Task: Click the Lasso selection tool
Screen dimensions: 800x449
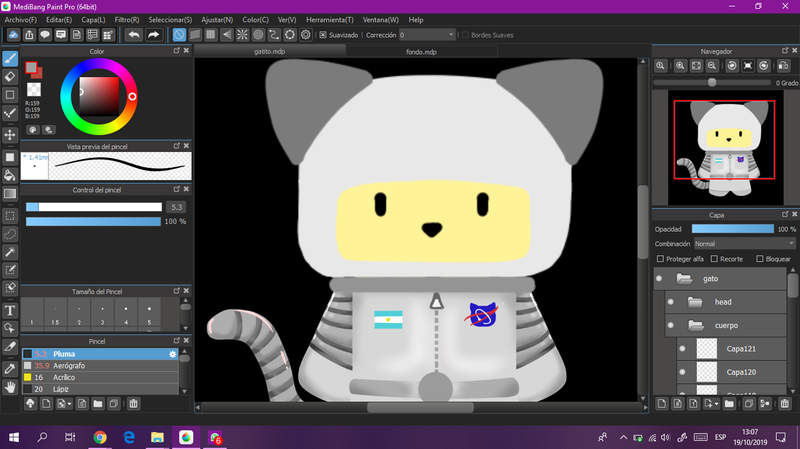Action: tap(10, 232)
